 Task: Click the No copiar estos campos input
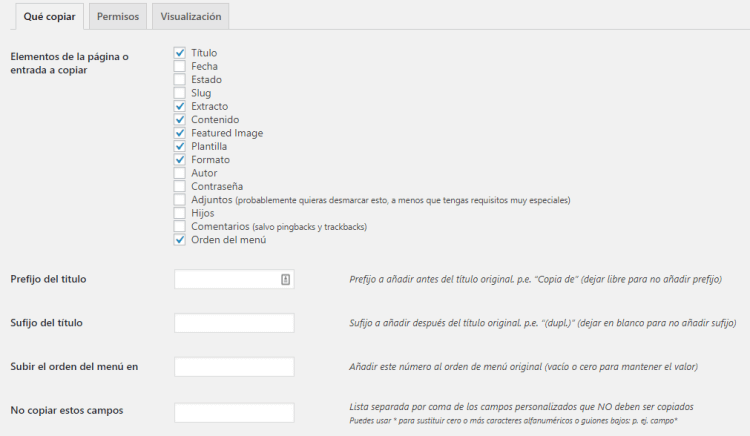click(233, 412)
